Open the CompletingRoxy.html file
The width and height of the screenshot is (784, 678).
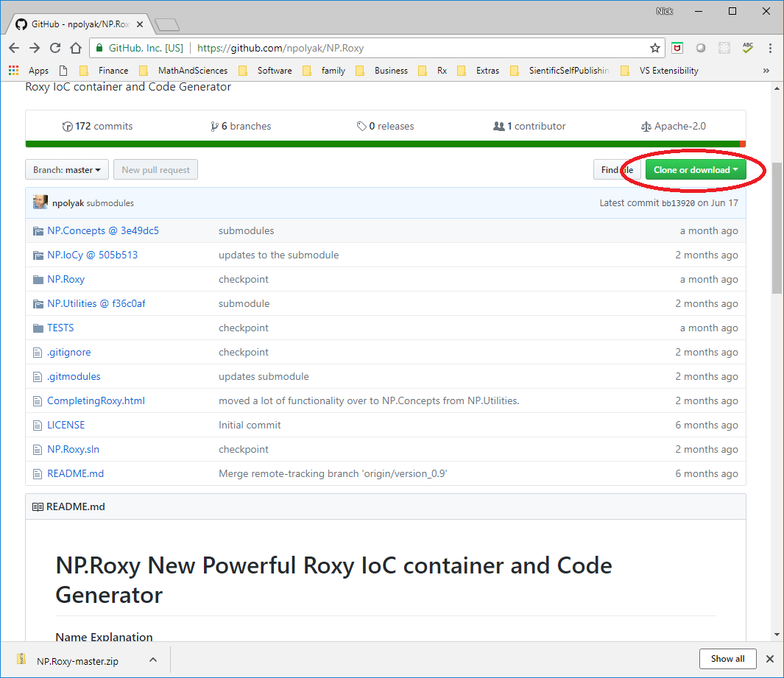click(96, 400)
